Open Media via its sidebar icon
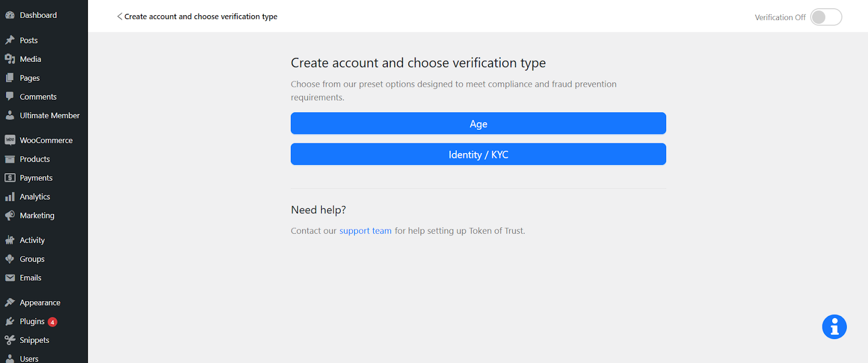868x363 pixels. tap(10, 59)
